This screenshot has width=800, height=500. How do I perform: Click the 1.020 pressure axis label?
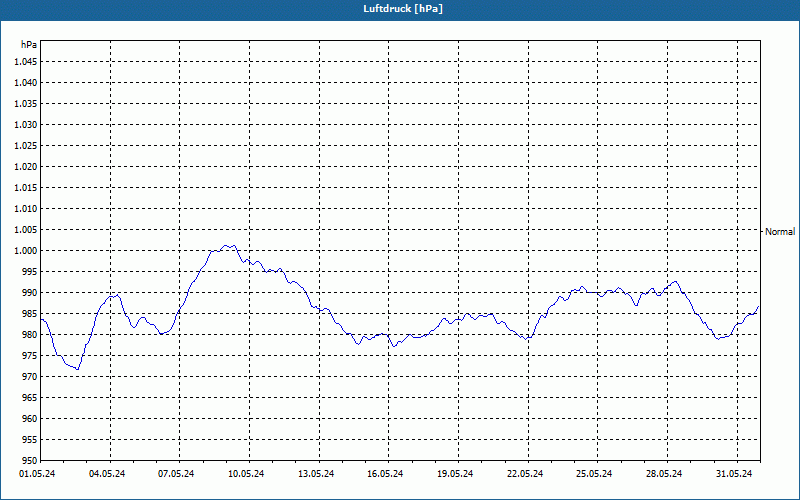coord(25,166)
